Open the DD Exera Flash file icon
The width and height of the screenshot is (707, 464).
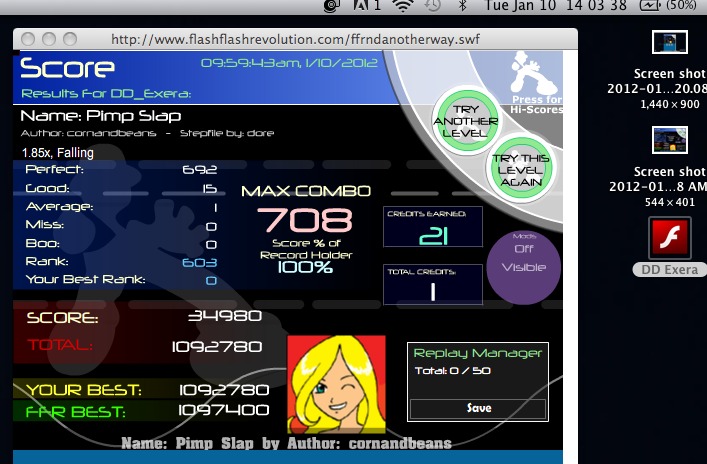pyautogui.click(x=670, y=238)
